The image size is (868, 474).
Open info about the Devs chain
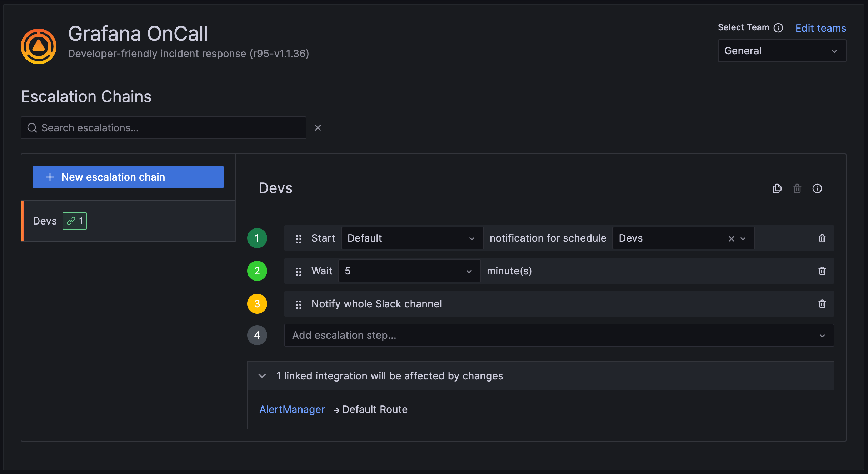[x=818, y=188]
